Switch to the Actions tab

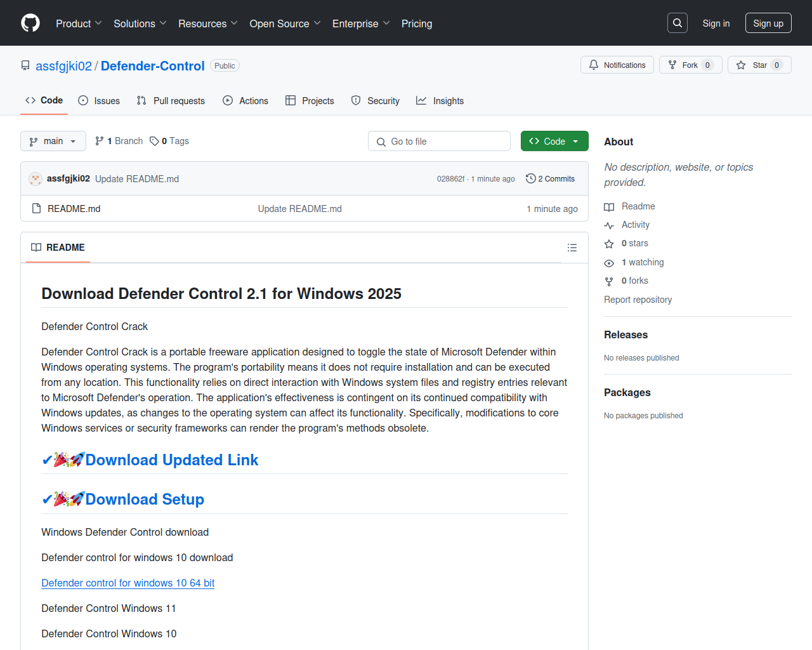(x=246, y=100)
